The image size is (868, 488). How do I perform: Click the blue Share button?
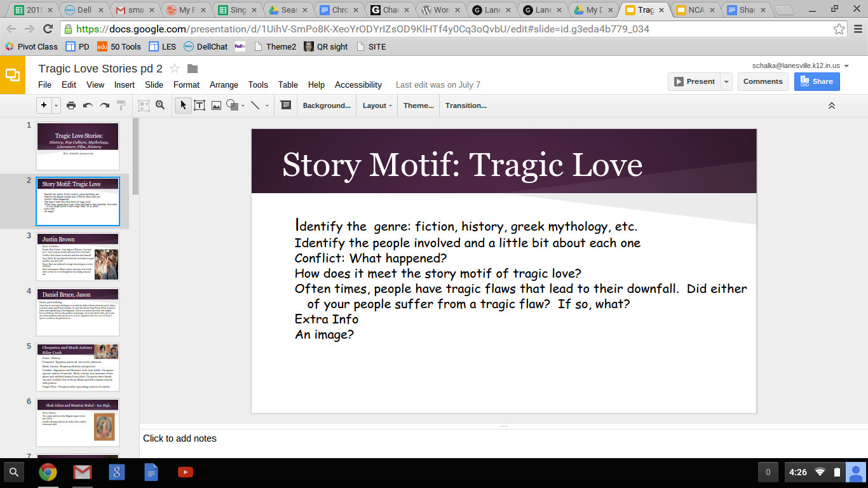point(817,81)
